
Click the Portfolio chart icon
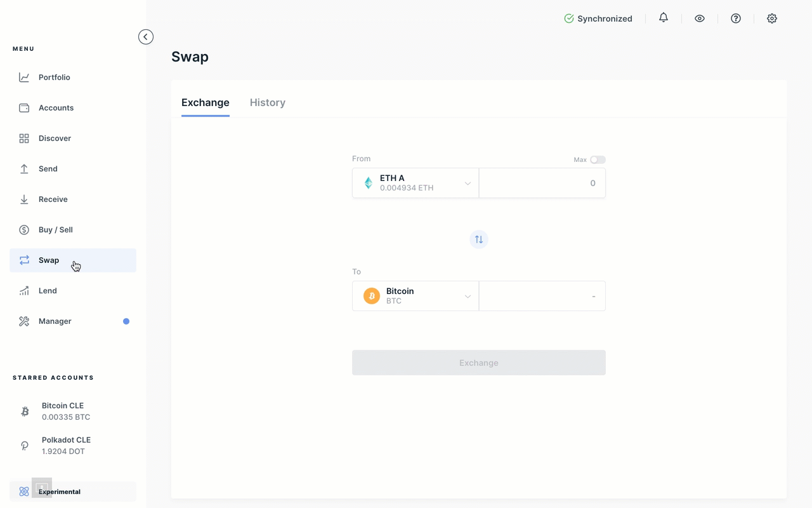24,77
